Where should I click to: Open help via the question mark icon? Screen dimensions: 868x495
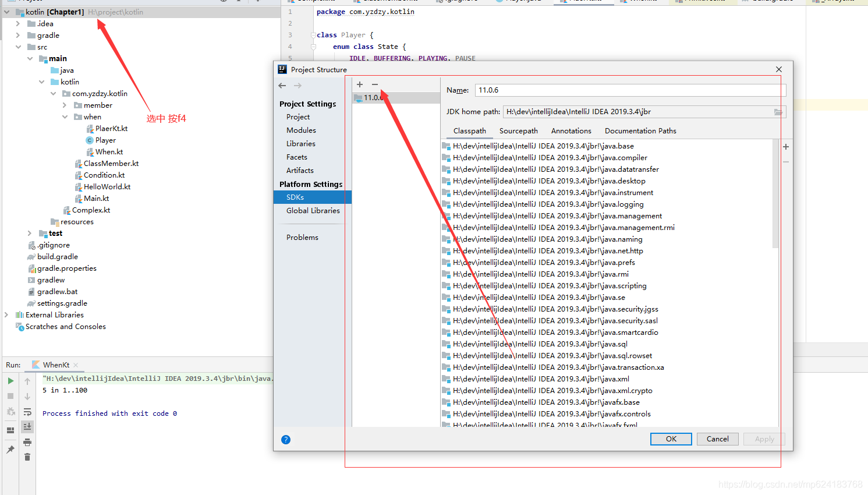click(x=286, y=440)
